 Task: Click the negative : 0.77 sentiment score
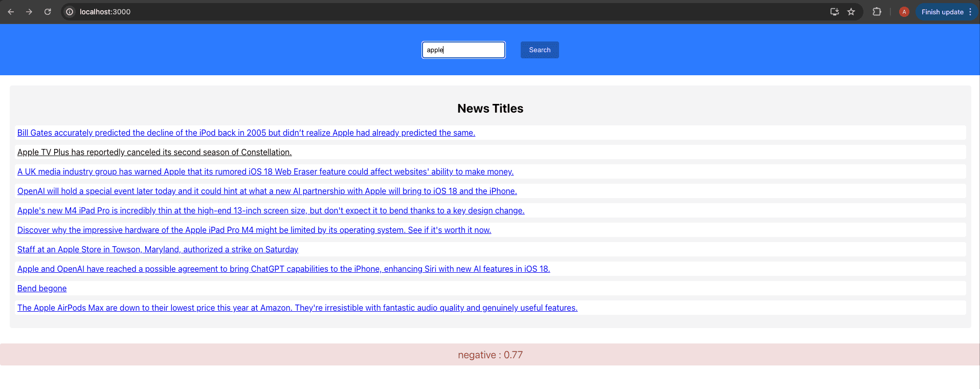(490, 355)
